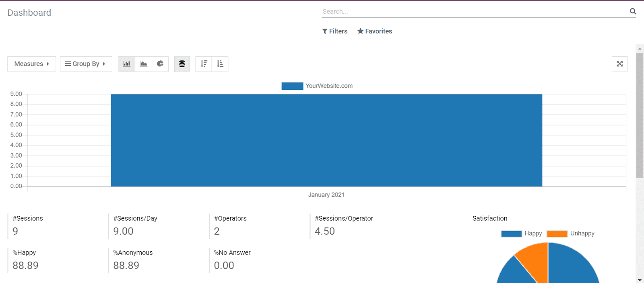Click the scrollbar down arrow

coord(640,280)
